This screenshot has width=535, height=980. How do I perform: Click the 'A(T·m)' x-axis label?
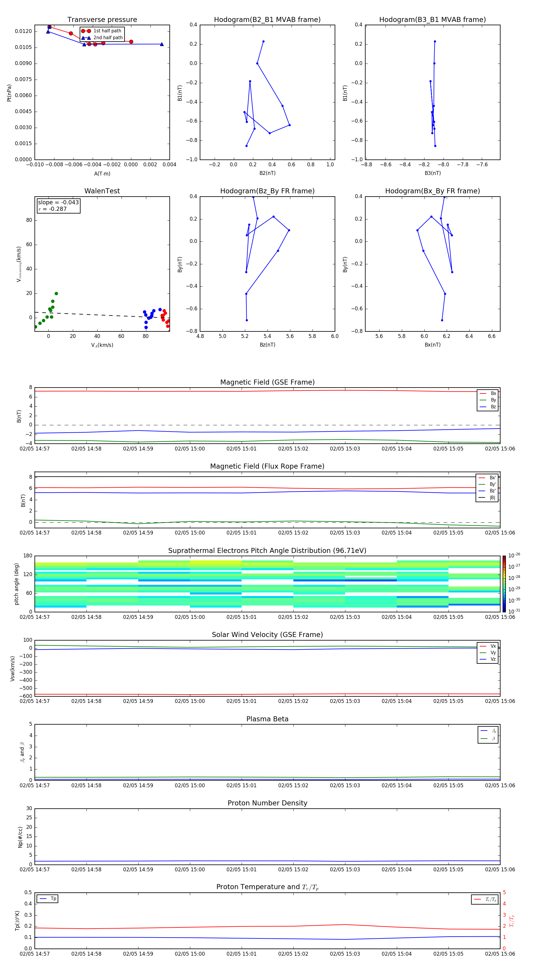[102, 173]
